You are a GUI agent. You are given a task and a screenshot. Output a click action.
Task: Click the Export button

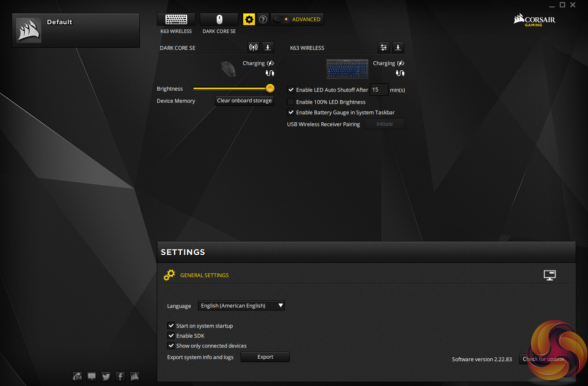coord(265,357)
